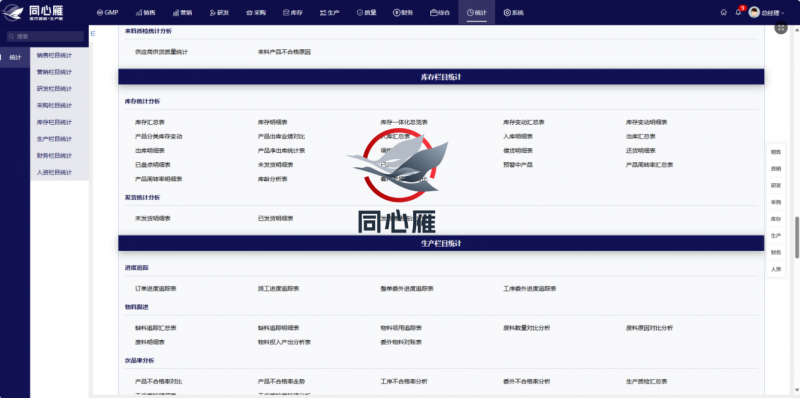
Task: Collapse the sidebar with the fold icon
Action: (93, 34)
